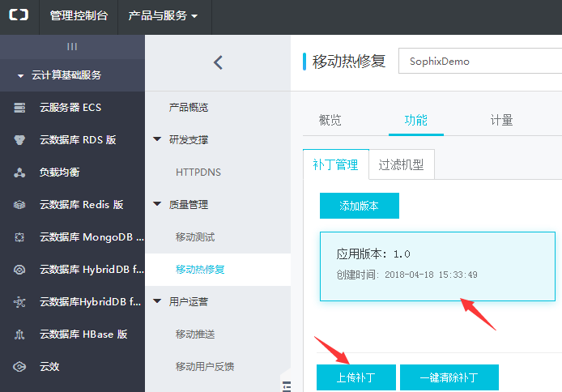Open the SophixDemo app selector
The height and width of the screenshot is (392, 562).
pyautogui.click(x=480, y=61)
